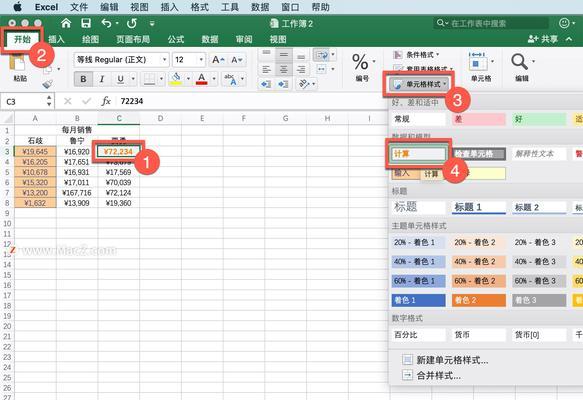Click the Paste (粘贴) clipboard icon

(17, 62)
